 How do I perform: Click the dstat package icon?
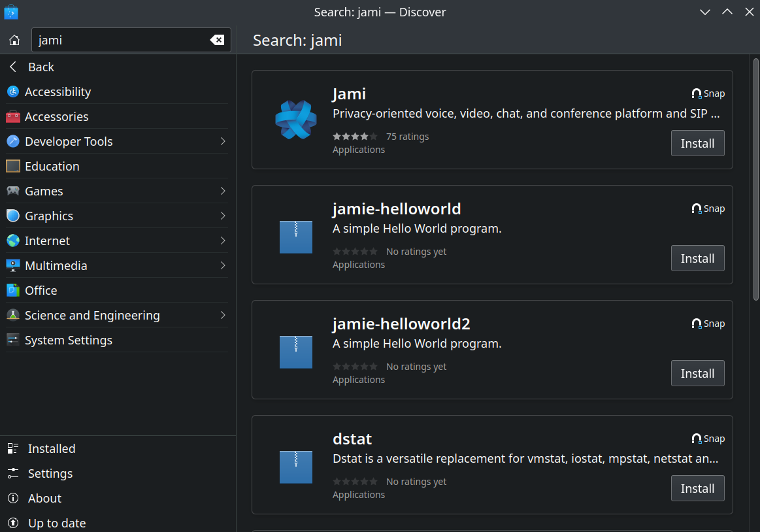(x=295, y=467)
